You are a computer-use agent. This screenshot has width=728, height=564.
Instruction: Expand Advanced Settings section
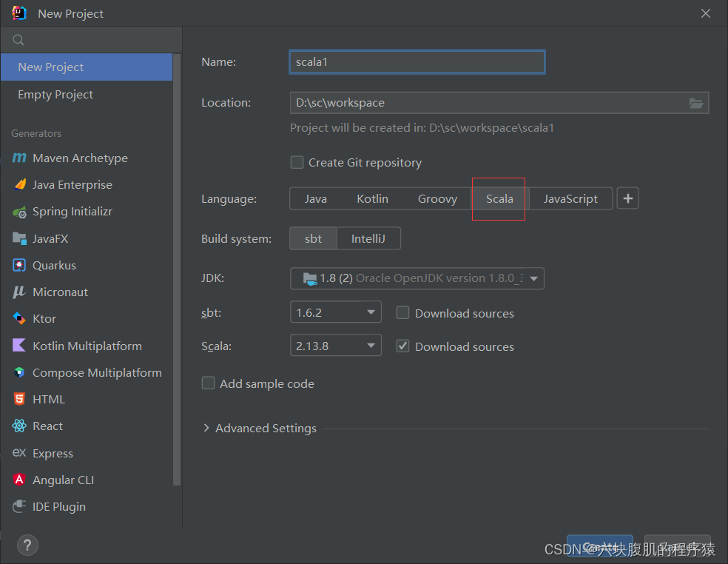206,428
